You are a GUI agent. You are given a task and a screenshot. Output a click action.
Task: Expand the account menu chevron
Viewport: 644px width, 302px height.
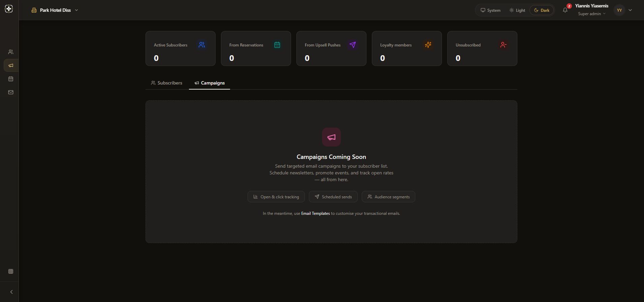pos(630,10)
